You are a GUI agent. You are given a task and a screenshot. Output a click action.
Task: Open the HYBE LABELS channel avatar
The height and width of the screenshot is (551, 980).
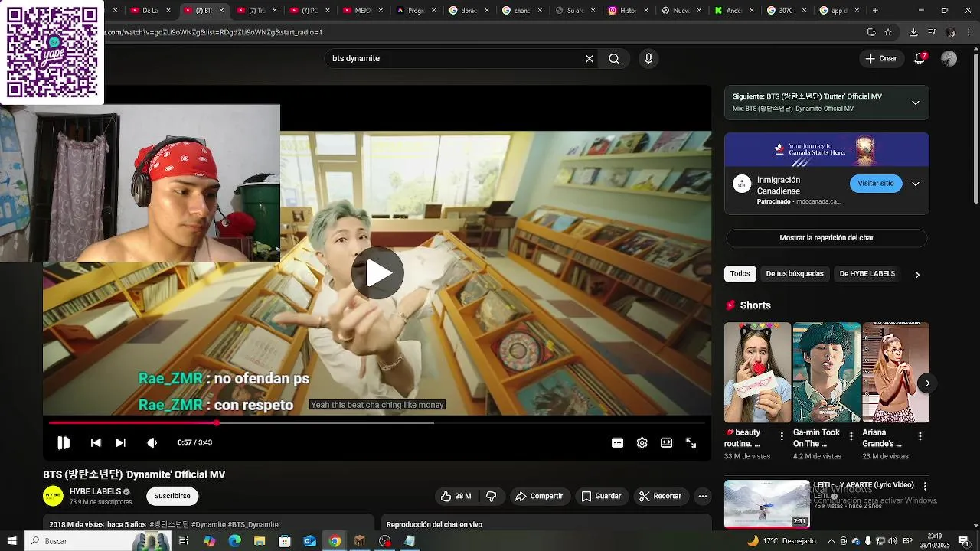tap(53, 496)
